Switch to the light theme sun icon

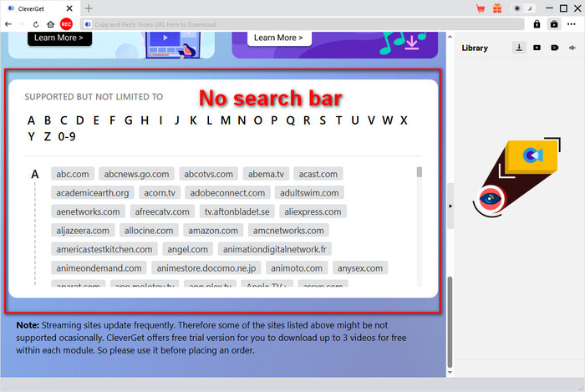click(517, 8)
